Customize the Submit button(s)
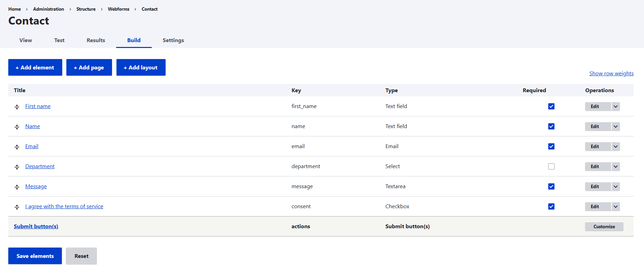This screenshot has width=644, height=270. coord(604,226)
